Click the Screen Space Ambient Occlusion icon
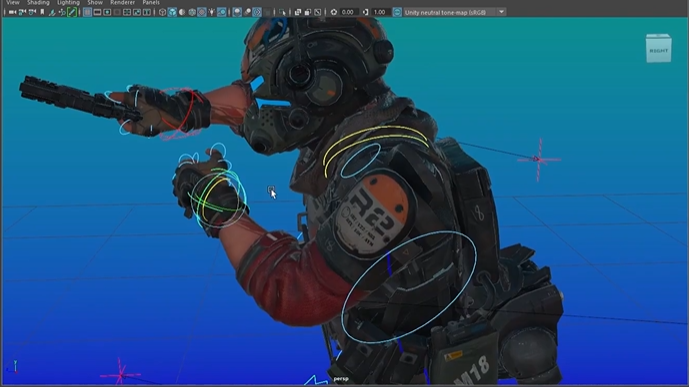 [x=237, y=12]
